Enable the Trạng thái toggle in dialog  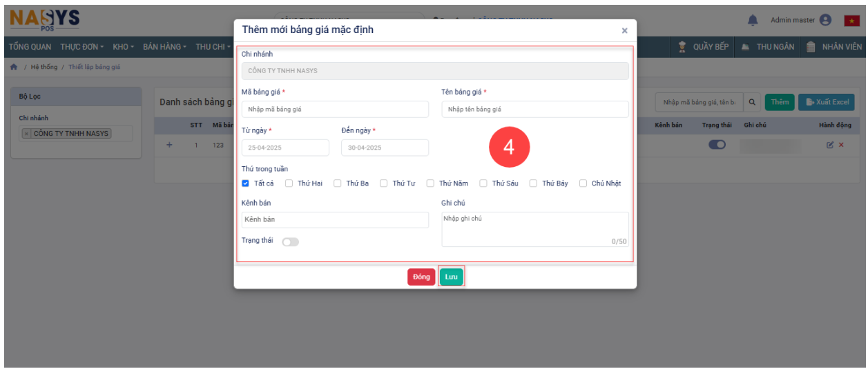coord(290,241)
